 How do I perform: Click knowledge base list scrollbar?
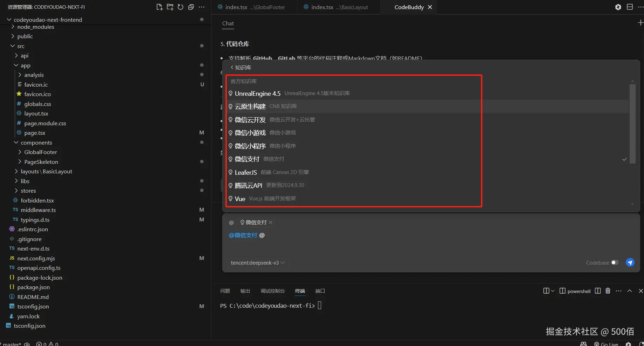pos(632,124)
